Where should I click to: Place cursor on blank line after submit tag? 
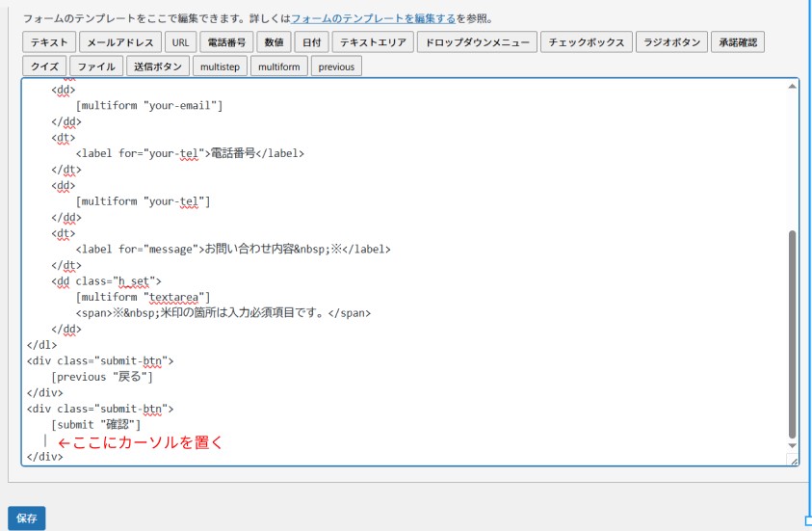click(x=45, y=441)
